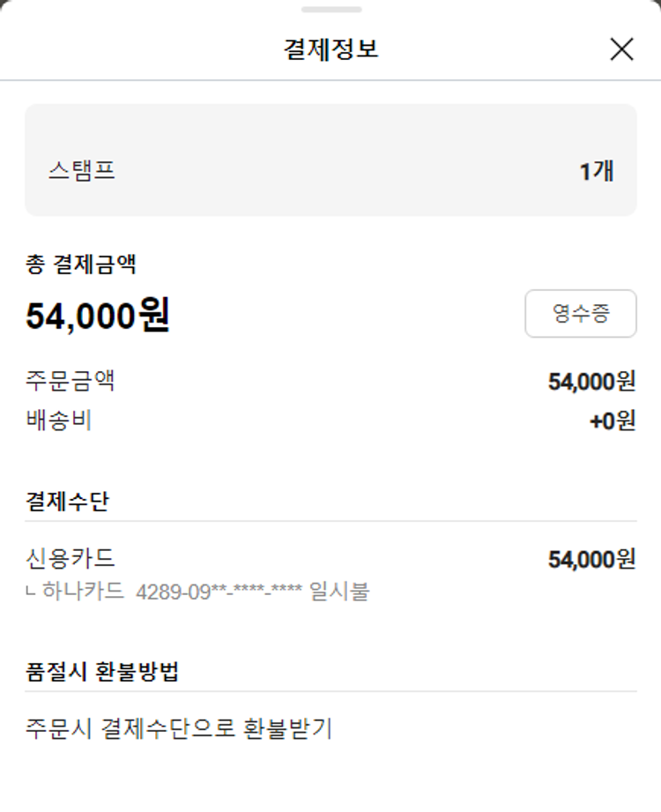Viewport: 661px width, 812px height.
Task: Click the large bold 54,000원 total amount
Action: (x=98, y=315)
